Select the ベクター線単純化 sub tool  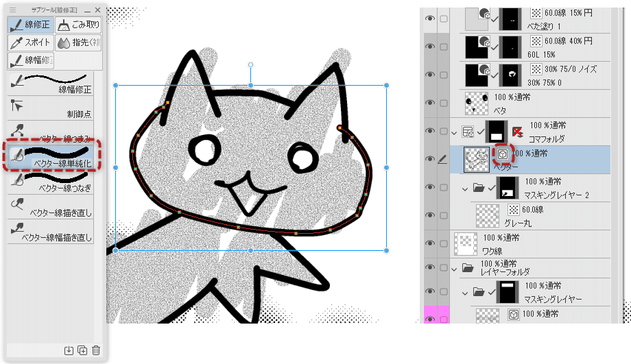(x=51, y=156)
